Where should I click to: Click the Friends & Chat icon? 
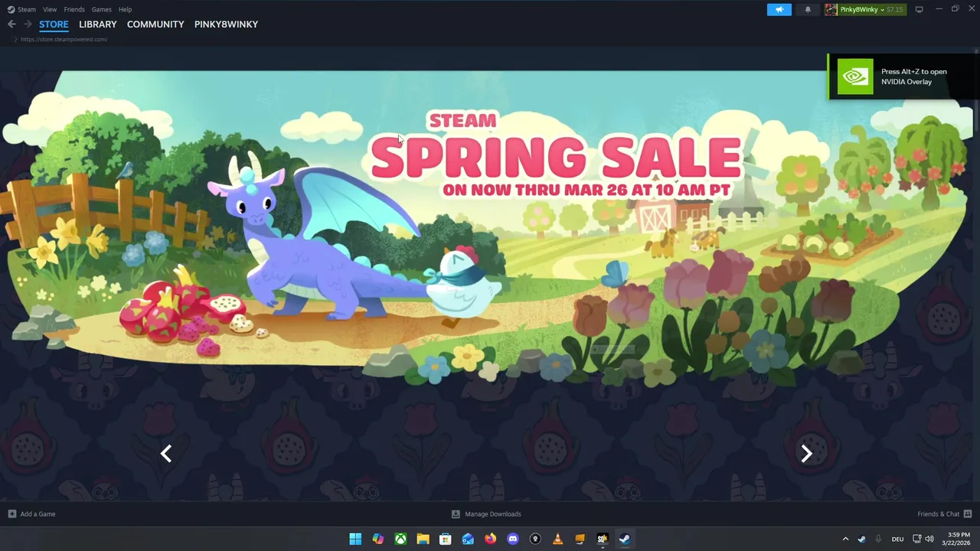(968, 514)
